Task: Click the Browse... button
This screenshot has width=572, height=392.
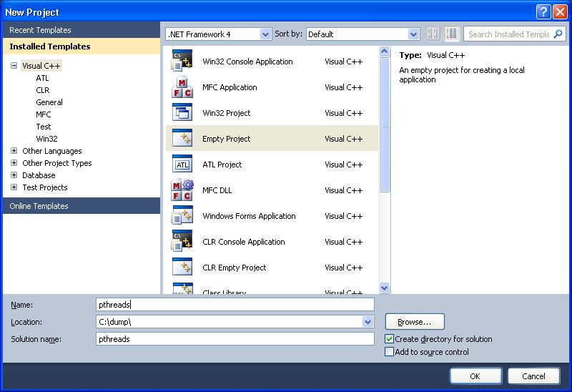Action: coord(415,322)
